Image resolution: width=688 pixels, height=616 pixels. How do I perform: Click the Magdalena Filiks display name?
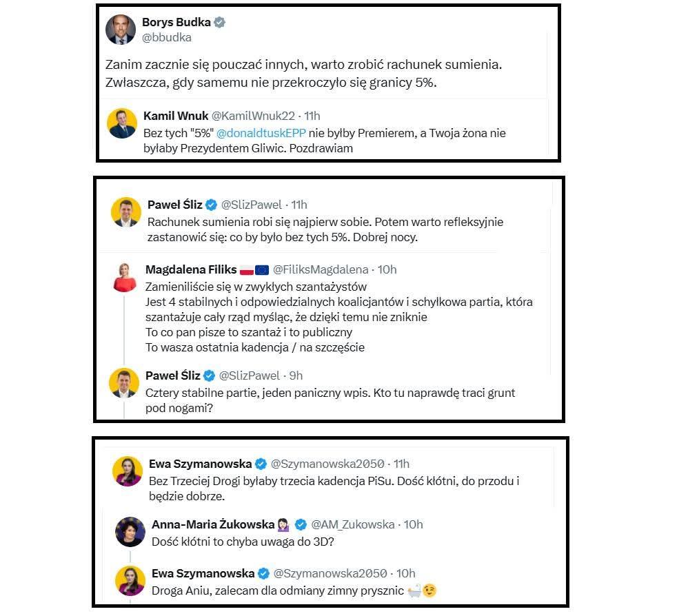pos(190,269)
